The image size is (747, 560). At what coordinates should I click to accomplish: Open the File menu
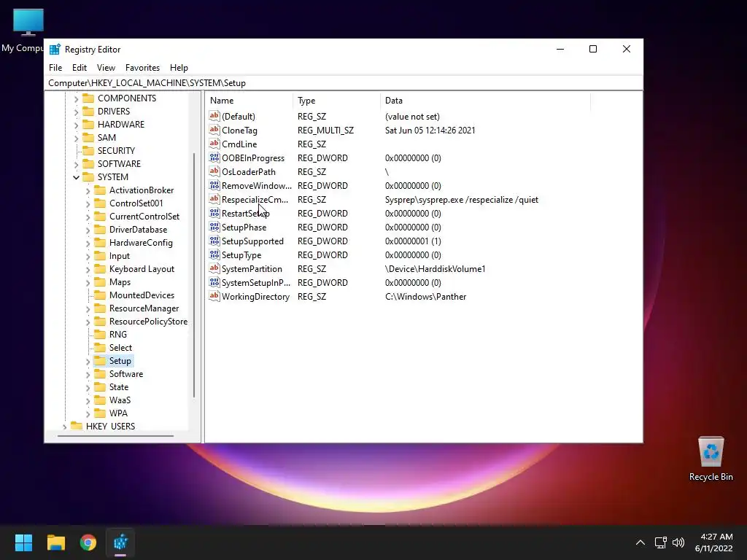(55, 68)
